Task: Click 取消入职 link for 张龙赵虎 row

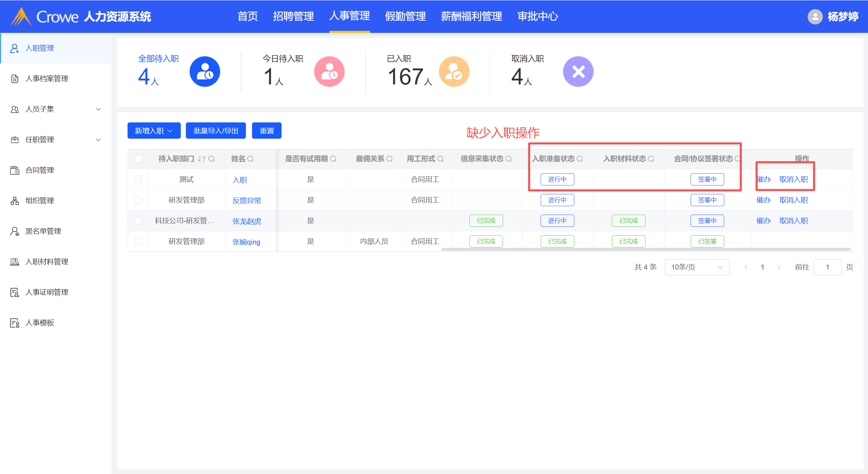Action: (793, 221)
